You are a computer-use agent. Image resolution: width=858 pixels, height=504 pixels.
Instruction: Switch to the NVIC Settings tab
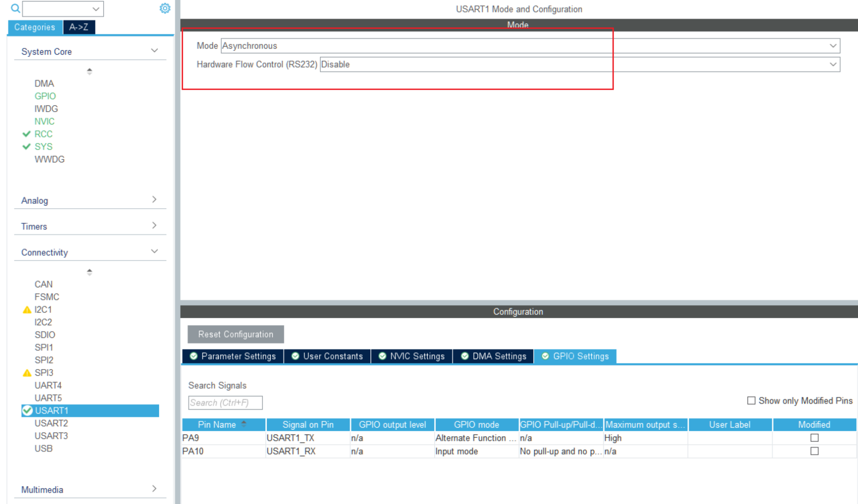pos(412,356)
